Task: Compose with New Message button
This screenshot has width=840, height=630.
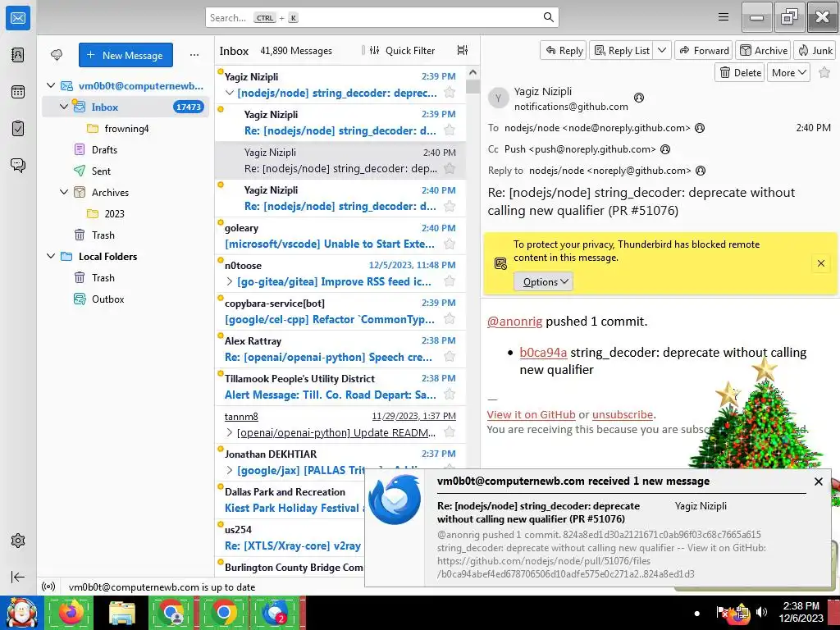Action: point(126,55)
